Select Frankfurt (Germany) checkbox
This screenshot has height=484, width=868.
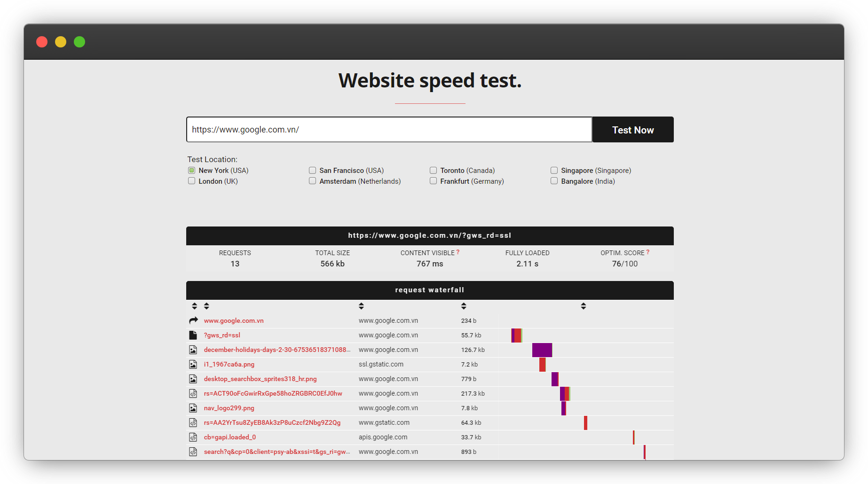[433, 181]
